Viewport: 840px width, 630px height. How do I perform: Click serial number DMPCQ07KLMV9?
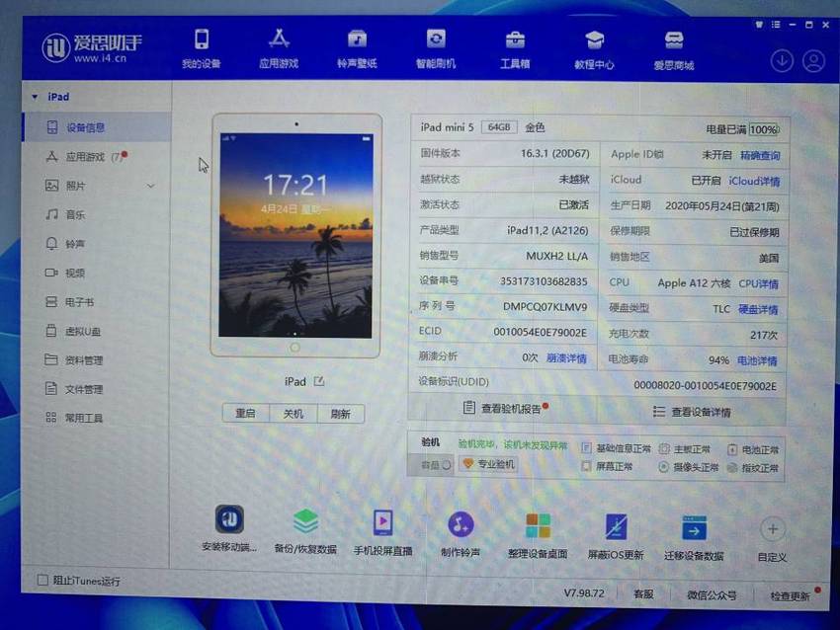click(545, 307)
